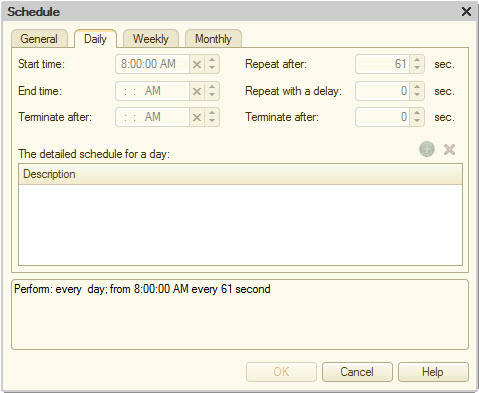The height and width of the screenshot is (393, 479).
Task: Select the Daily tab
Action: point(95,39)
